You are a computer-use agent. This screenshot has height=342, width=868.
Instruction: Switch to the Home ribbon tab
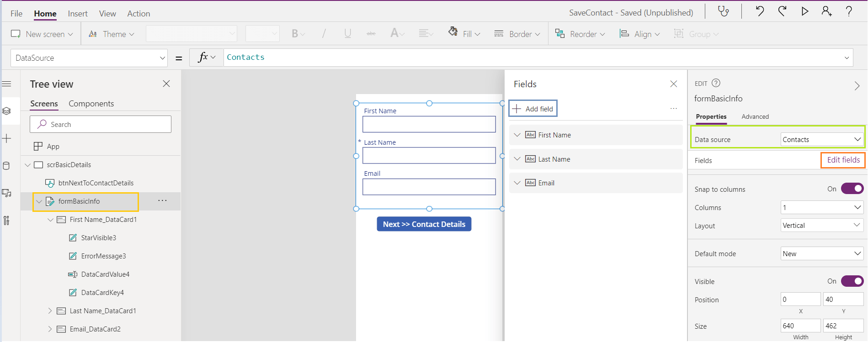[45, 14]
